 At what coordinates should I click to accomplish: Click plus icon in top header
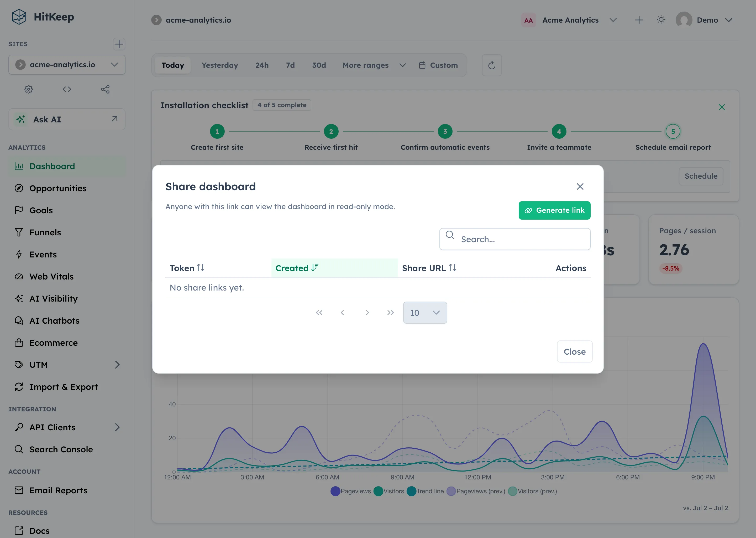tap(639, 20)
